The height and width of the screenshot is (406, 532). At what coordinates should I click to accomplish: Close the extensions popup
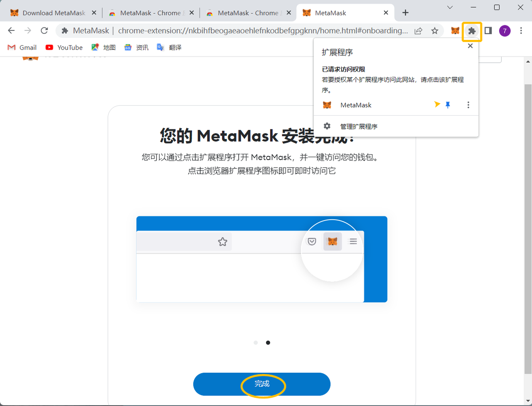pyautogui.click(x=470, y=46)
